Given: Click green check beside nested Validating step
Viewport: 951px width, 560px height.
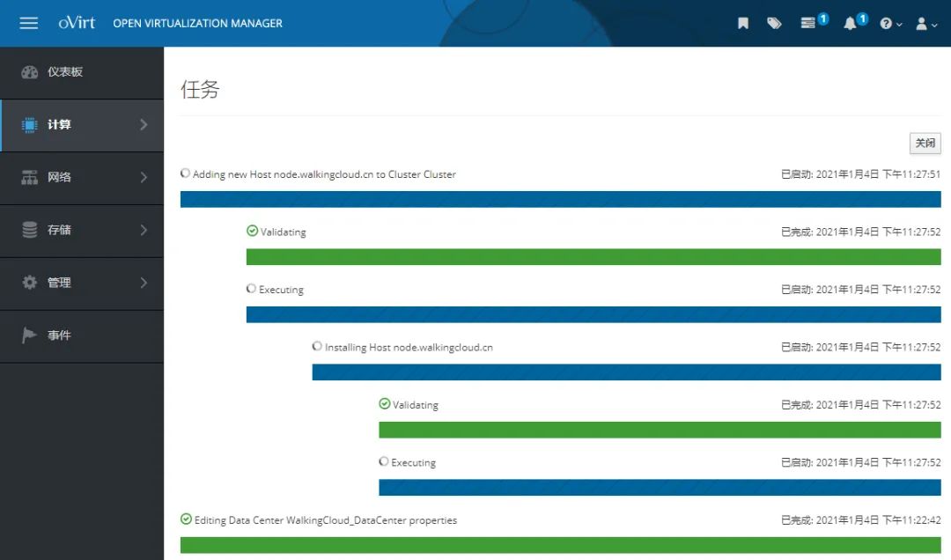Looking at the screenshot, I should pyautogui.click(x=385, y=403).
